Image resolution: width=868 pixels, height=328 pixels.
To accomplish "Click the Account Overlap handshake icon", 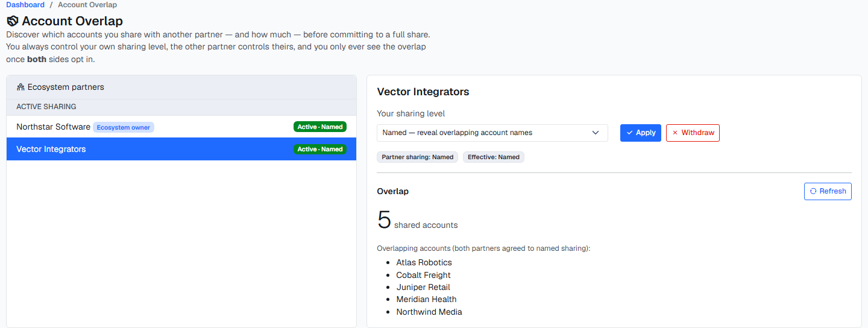I will [13, 21].
